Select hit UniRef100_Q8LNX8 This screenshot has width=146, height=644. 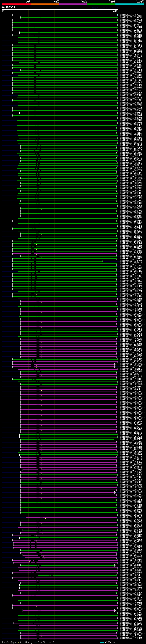[x=131, y=42]
